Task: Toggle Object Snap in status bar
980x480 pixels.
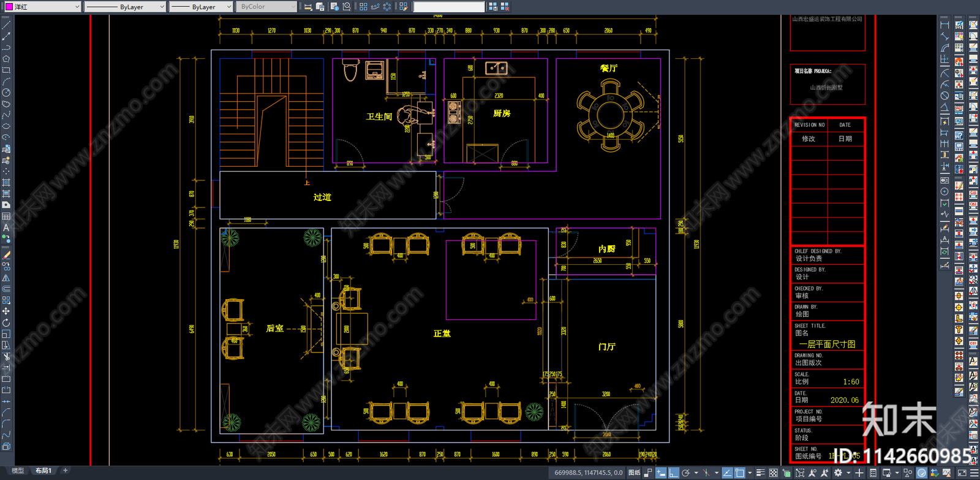Action: (x=740, y=473)
